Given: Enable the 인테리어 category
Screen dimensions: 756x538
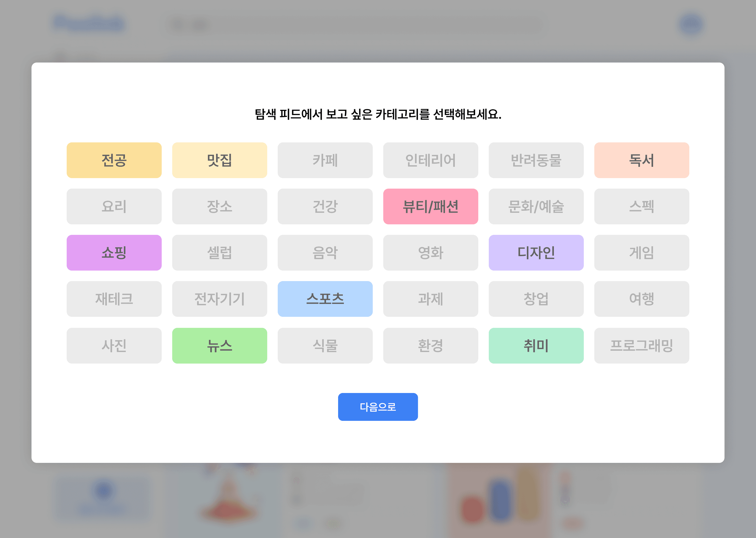Looking at the screenshot, I should 430,160.
